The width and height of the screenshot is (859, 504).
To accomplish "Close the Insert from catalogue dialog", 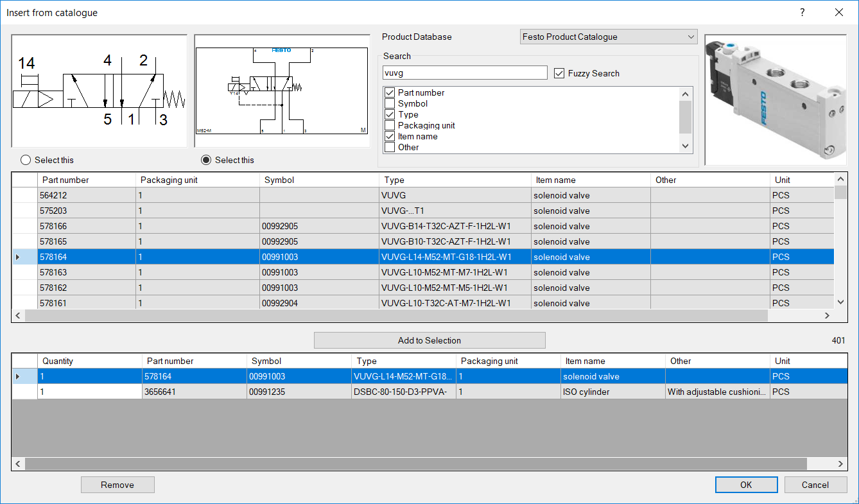I will [839, 12].
